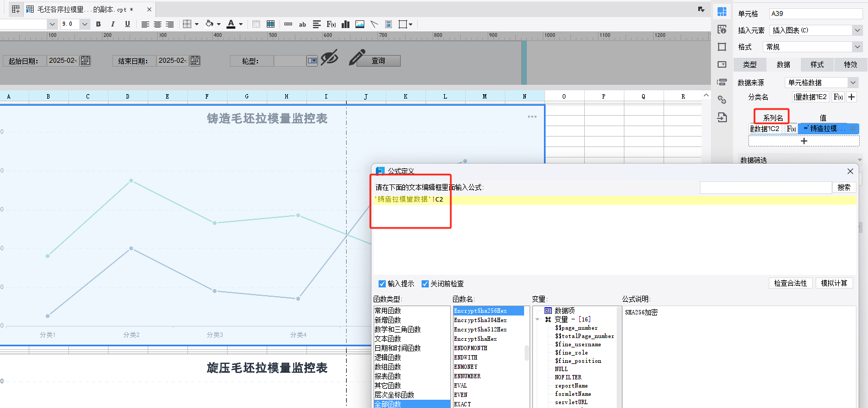Toggle the 输入提示 checkbox

point(382,284)
